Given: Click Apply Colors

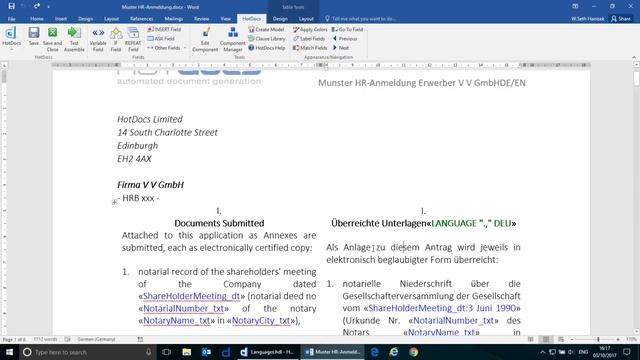Looking at the screenshot, I should tap(310, 29).
